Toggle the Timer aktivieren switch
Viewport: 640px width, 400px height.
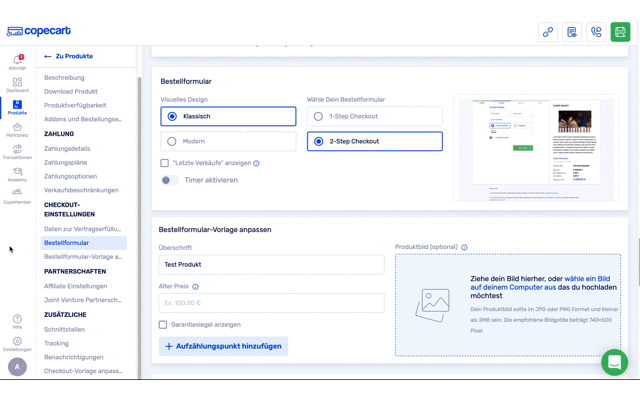[x=170, y=180]
